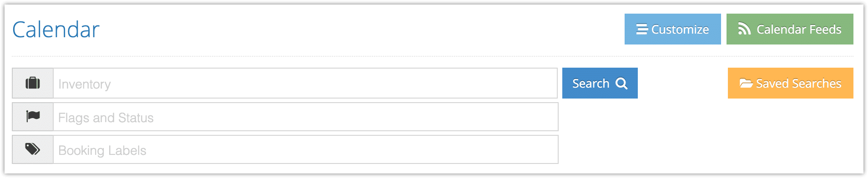Click the flag icon for Flags and Status

33,116
